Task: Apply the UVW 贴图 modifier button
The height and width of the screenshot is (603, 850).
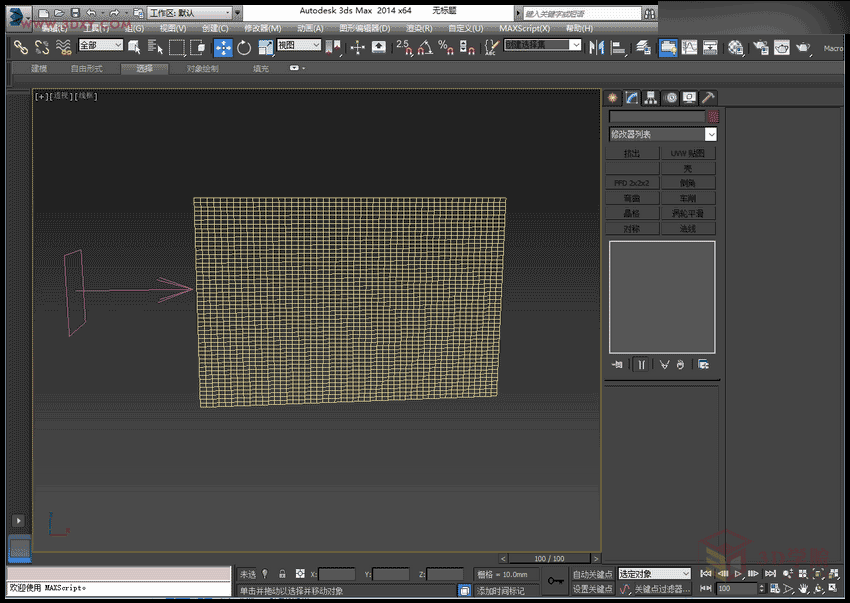Action: (688, 154)
